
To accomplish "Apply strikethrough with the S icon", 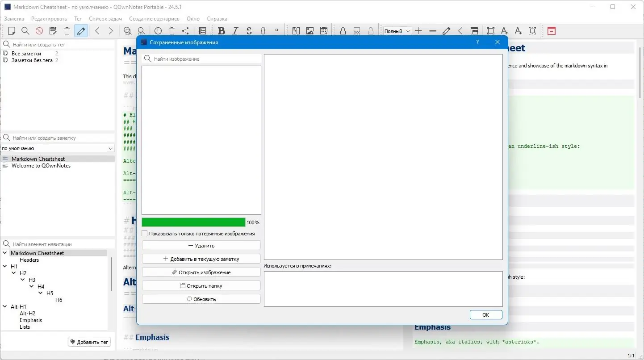I will (x=249, y=31).
